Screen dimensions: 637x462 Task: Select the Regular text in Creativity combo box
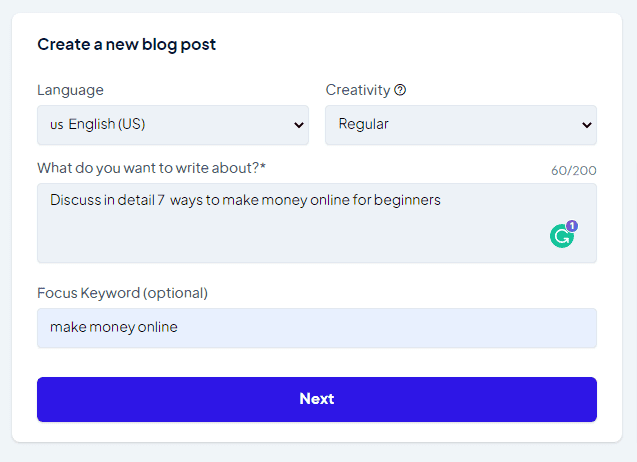(364, 124)
